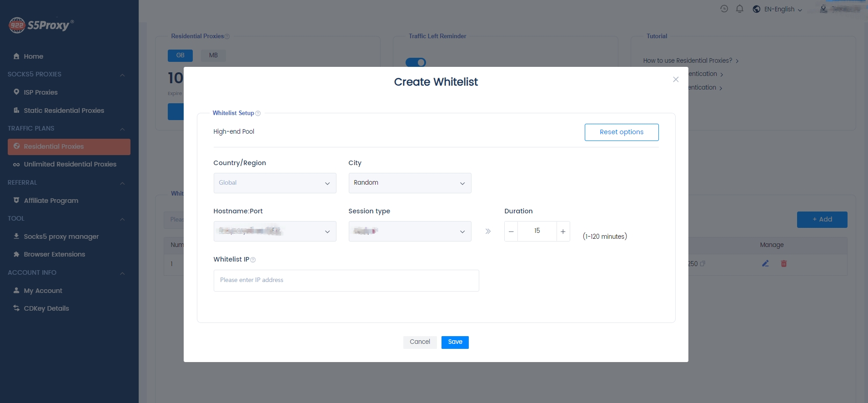Viewport: 868px width, 403px height.
Task: Close the Create Whitelist dialog
Action: click(676, 80)
